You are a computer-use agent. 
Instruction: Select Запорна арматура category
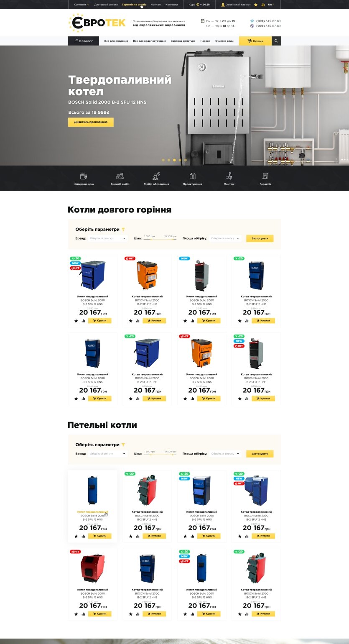click(183, 41)
